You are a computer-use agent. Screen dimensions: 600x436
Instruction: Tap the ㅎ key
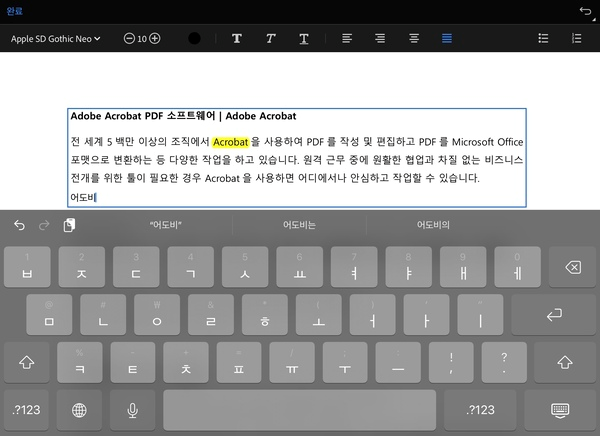(x=265, y=315)
